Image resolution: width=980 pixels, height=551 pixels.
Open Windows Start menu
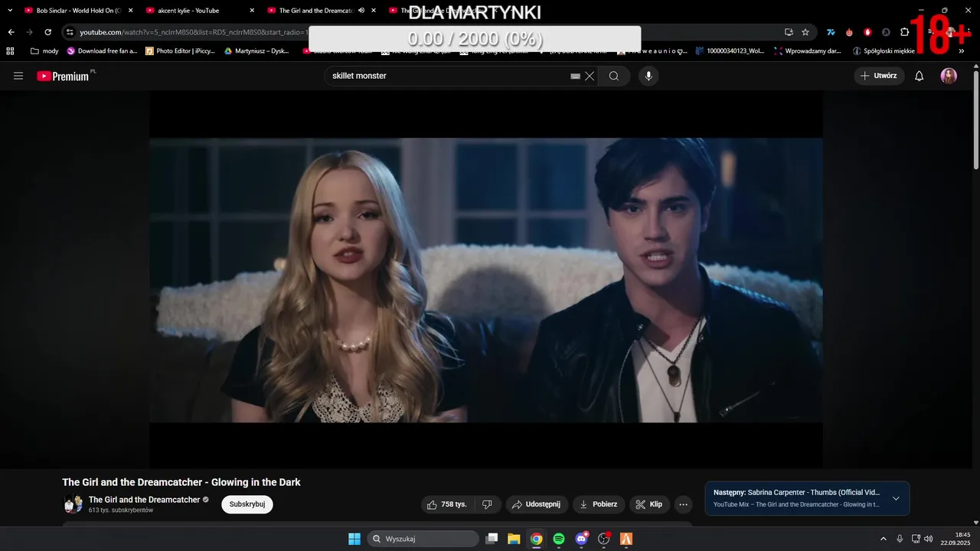(354, 539)
